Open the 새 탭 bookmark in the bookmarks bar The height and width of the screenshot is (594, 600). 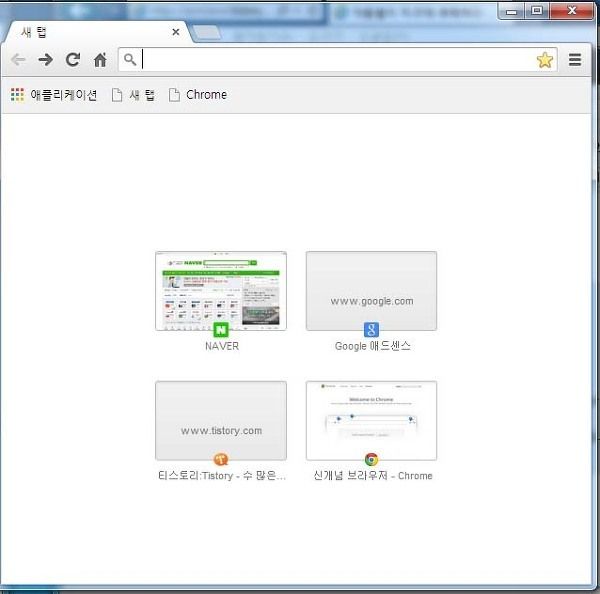[133, 95]
